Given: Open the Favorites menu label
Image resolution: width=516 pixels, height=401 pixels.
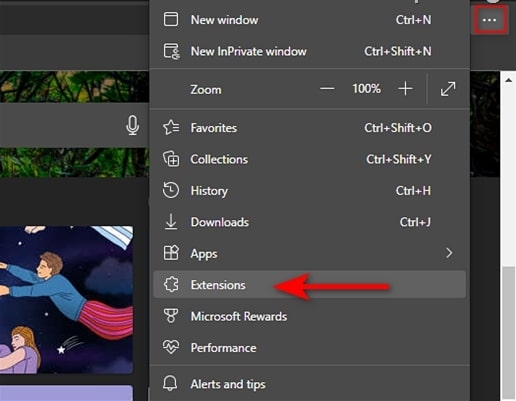Looking at the screenshot, I should tap(214, 128).
